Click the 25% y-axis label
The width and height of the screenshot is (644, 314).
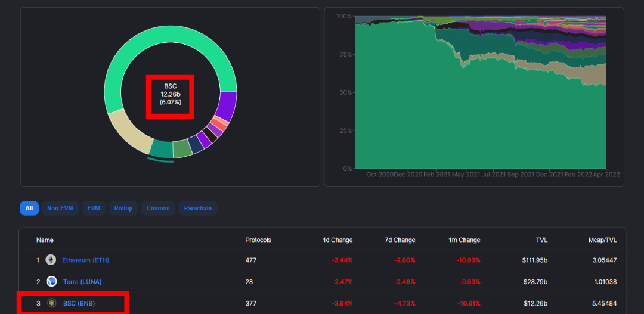pos(345,131)
